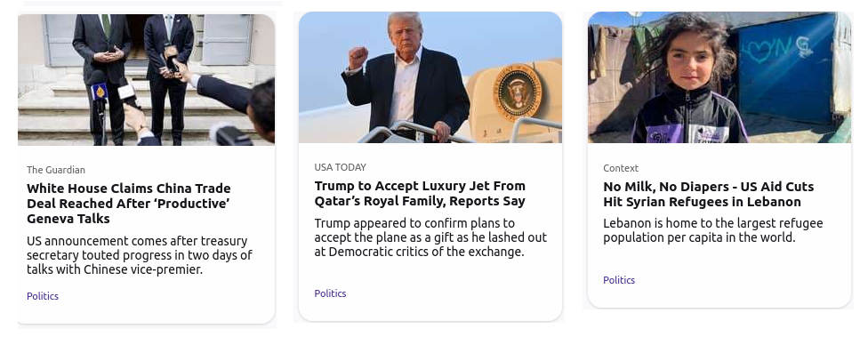Click the refugee girl photo thumbnail
The height and width of the screenshot is (345, 868).
(x=719, y=77)
